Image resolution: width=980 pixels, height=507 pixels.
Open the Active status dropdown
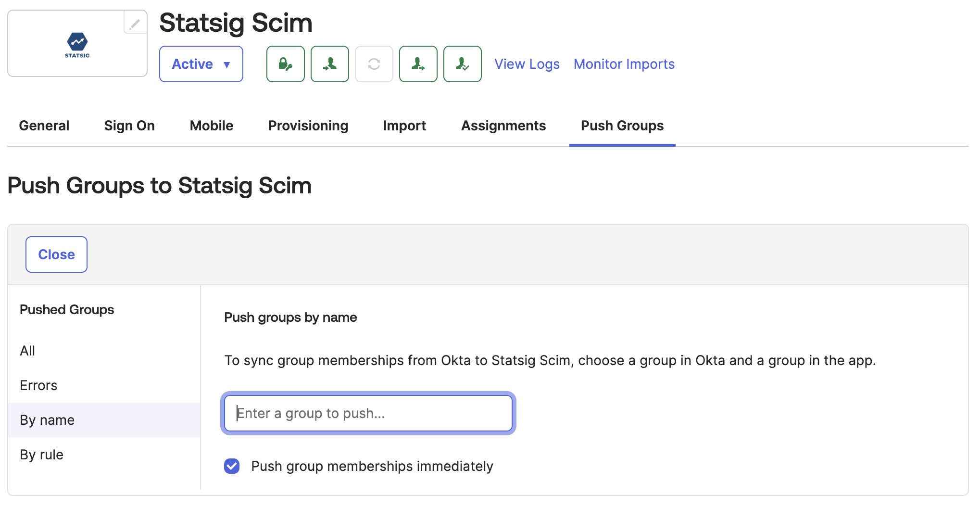201,64
